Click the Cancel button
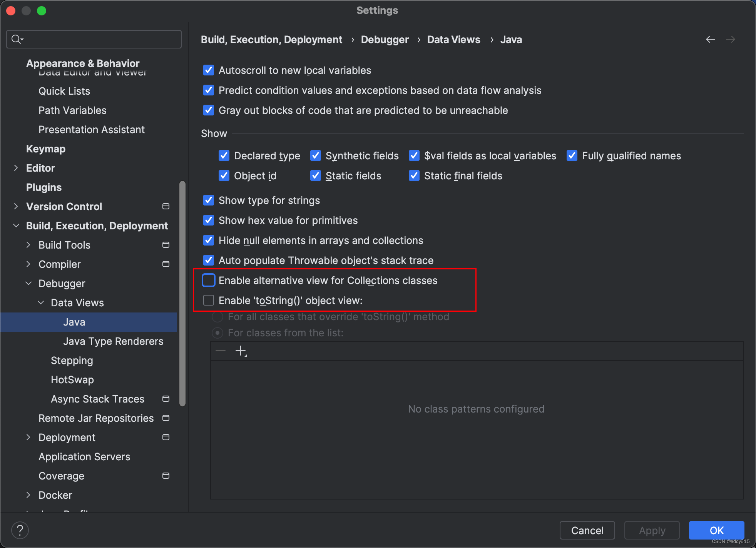 tap(587, 530)
